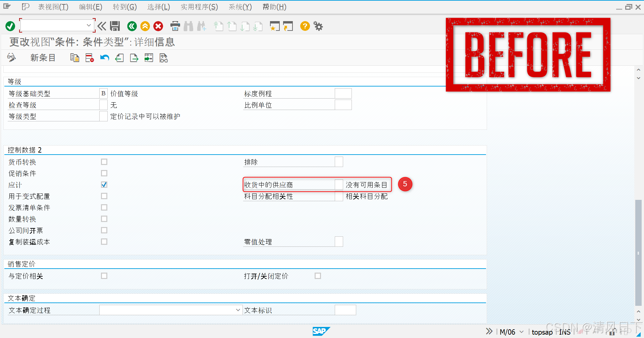The height and width of the screenshot is (338, 644).
Task: Click the Save icon in the toolbar
Action: click(115, 26)
